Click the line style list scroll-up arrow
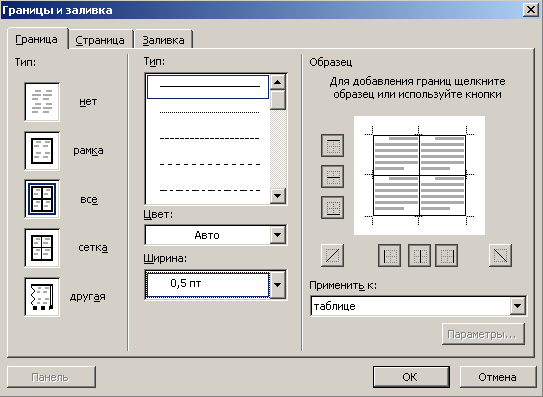543x397 pixels. coord(277,82)
